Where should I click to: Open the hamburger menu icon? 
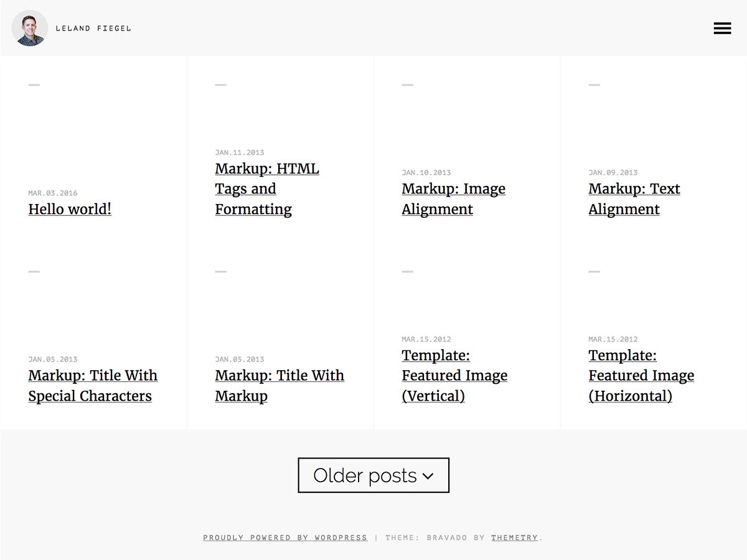click(722, 28)
